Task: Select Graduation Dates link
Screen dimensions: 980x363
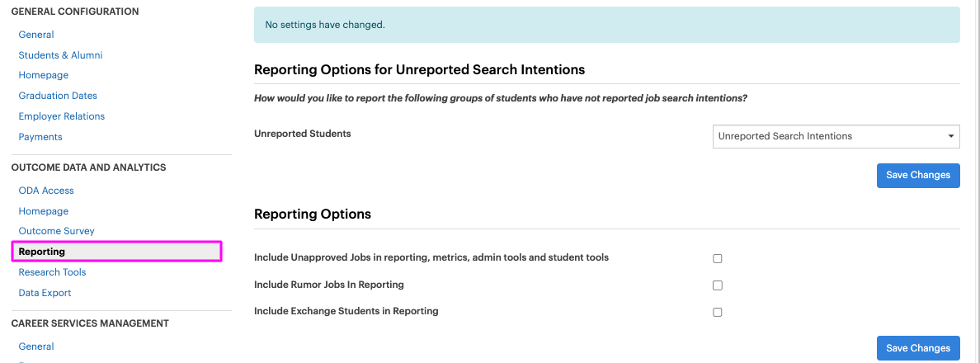Action: click(58, 96)
